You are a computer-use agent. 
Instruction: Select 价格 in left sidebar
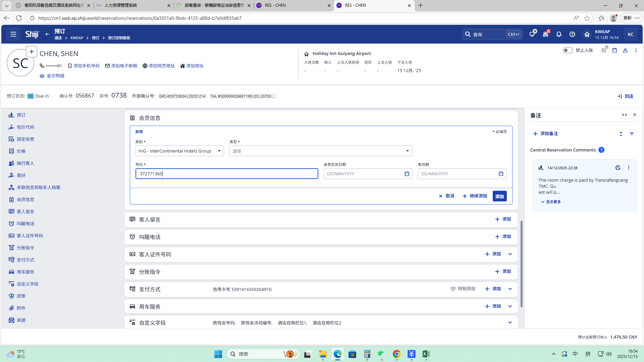click(x=21, y=151)
